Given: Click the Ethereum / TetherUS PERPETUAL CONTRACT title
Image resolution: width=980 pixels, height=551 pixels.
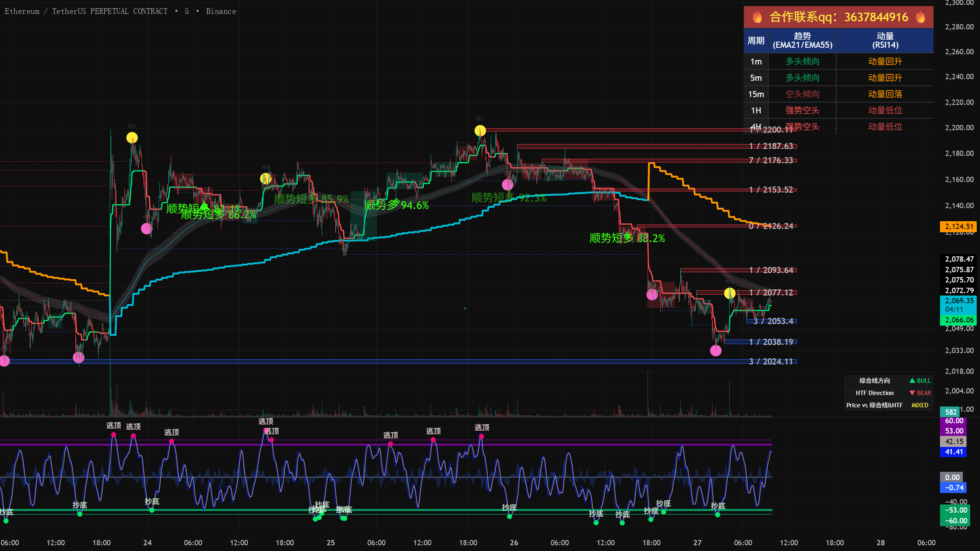Looking at the screenshot, I should (86, 11).
